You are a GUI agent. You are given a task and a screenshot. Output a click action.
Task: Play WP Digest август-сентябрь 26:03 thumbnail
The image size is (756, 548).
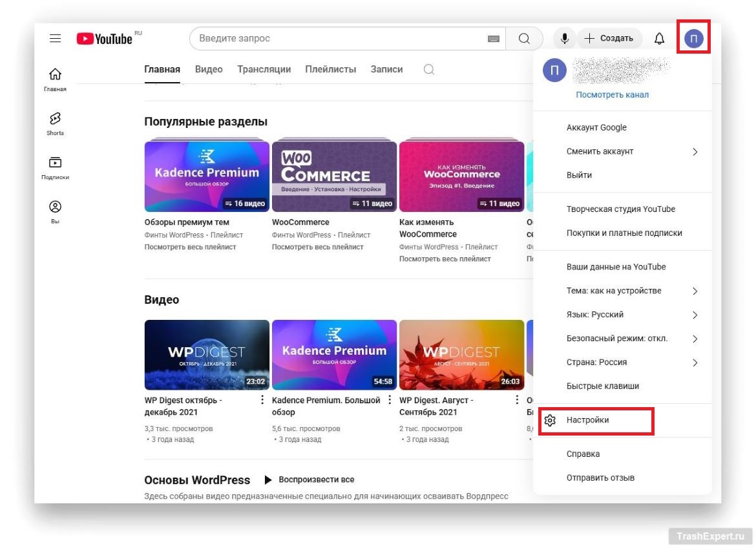tap(461, 355)
